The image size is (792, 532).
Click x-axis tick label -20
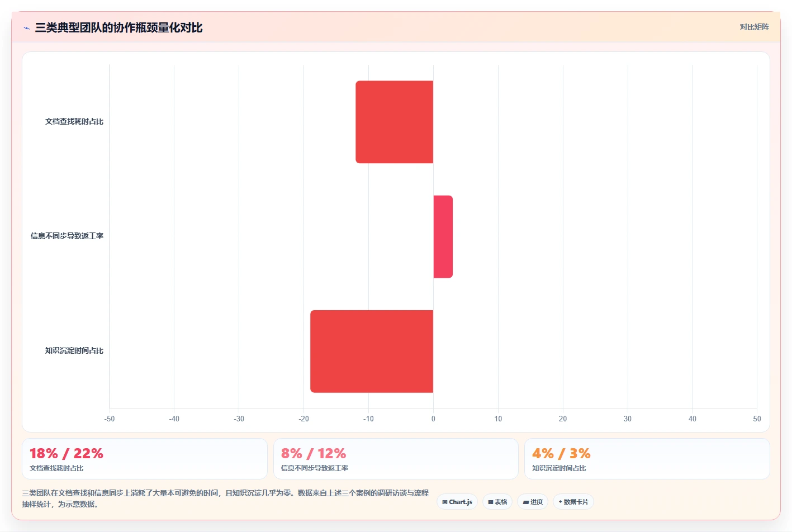pos(303,419)
